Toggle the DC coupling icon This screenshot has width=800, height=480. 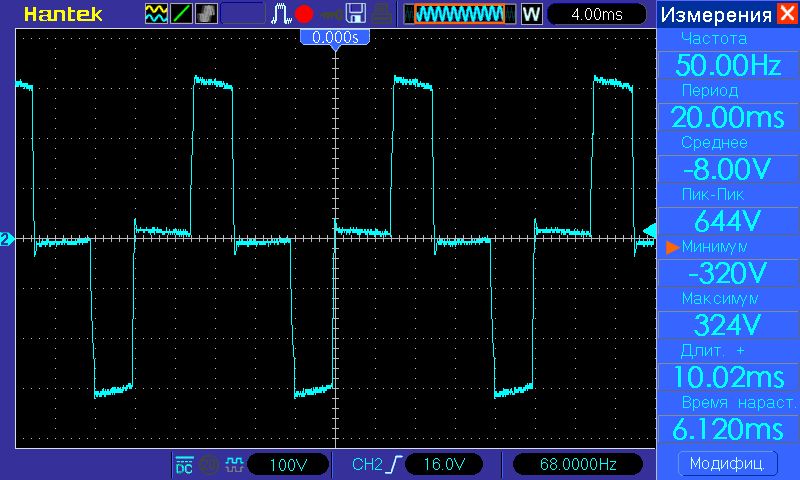pos(184,465)
